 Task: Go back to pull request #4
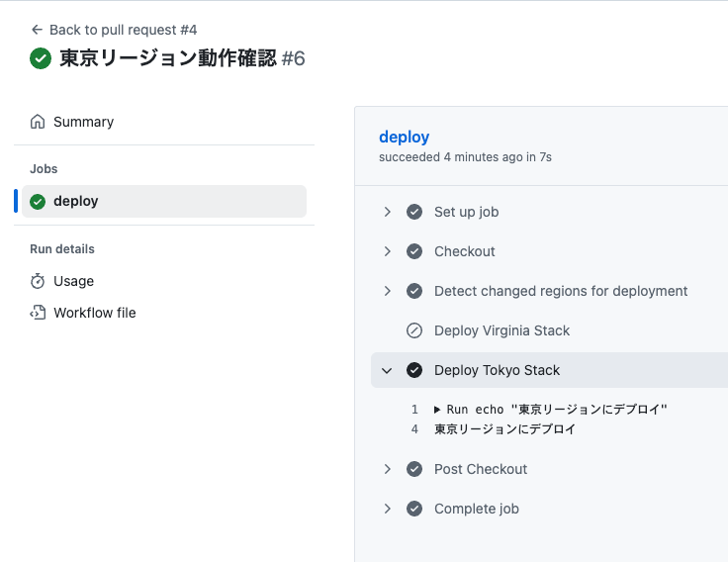point(123,30)
